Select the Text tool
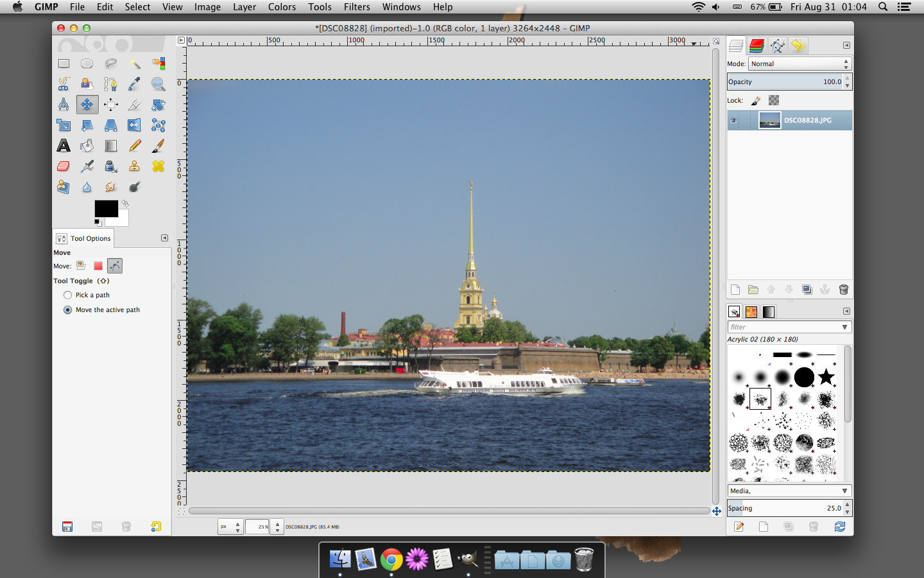The width and height of the screenshot is (924, 578). (64, 146)
